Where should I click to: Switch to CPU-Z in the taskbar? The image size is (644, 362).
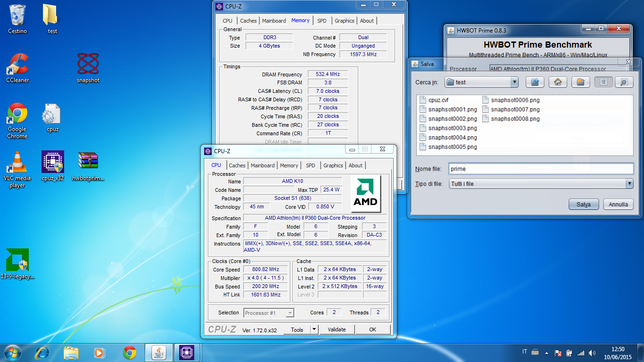click(188, 353)
